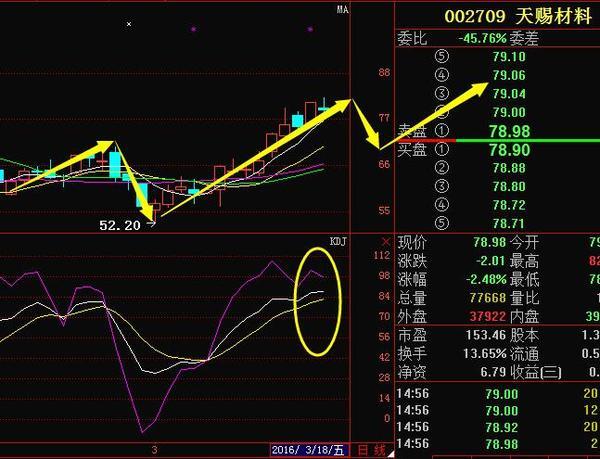
Task: Close the KDJ indicator panel with red X
Action: click(x=386, y=242)
